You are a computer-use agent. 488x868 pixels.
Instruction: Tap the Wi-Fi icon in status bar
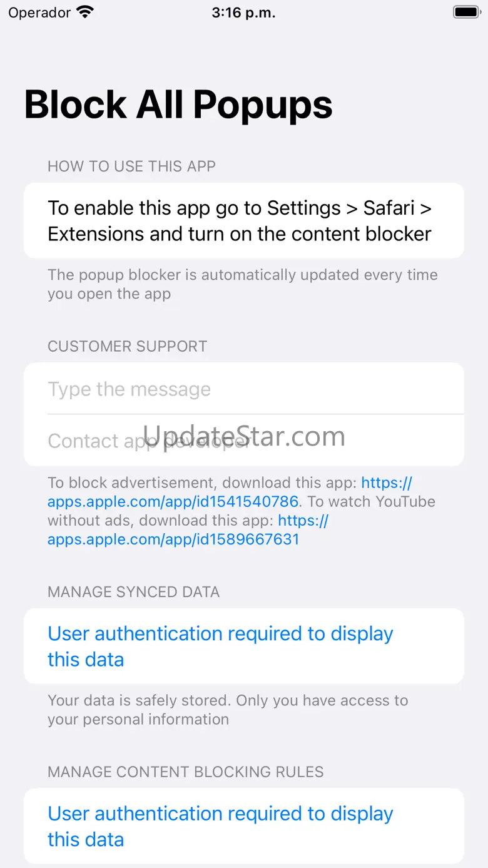coord(84,12)
